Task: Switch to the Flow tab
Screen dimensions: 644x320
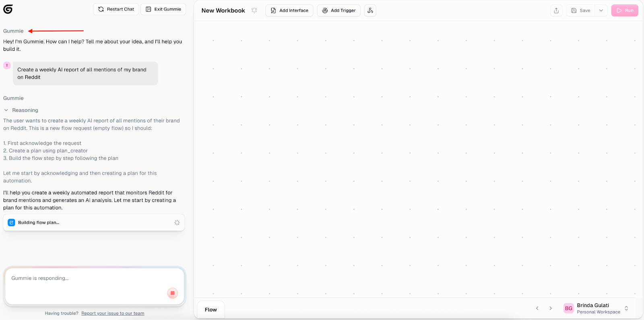Action: point(211,310)
